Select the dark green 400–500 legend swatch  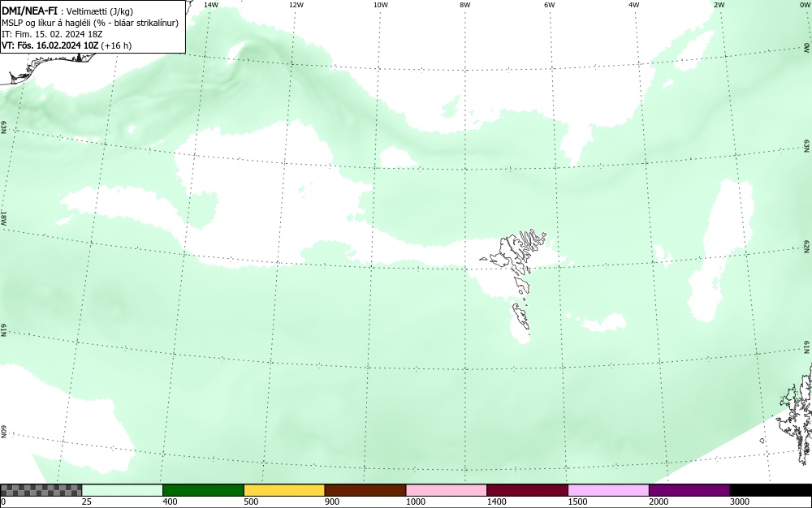tap(203, 490)
